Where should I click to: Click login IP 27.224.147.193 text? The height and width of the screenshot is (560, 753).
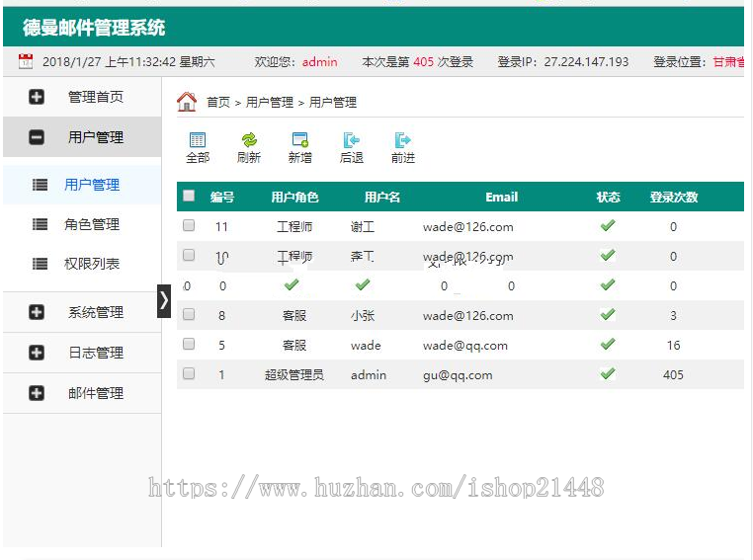coord(586,62)
